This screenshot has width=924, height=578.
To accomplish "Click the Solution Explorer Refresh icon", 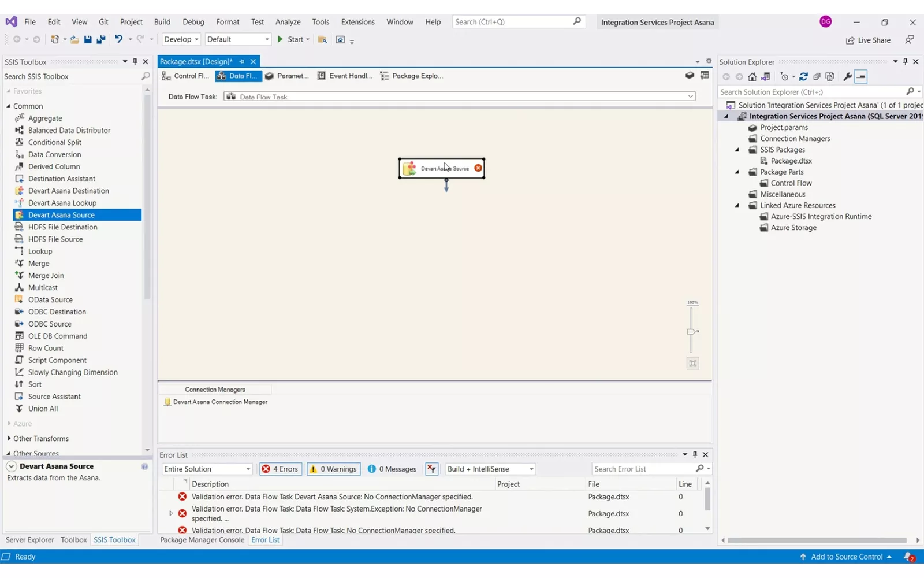I will 803,77.
